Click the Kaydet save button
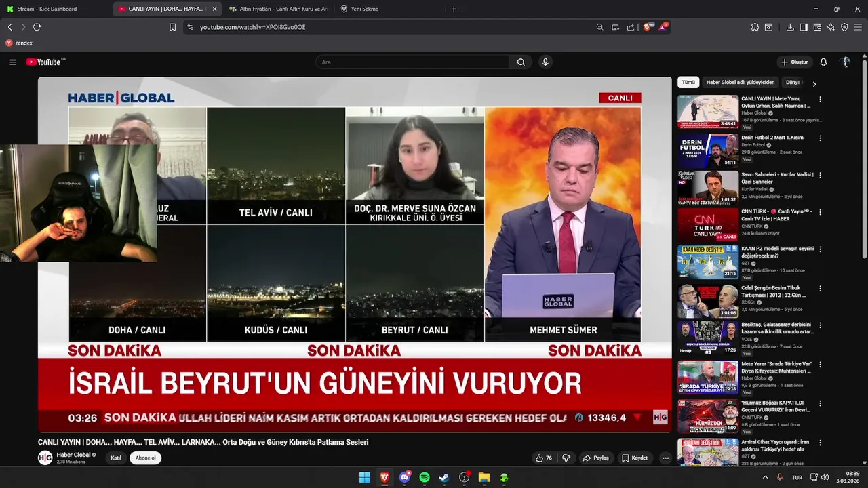Image resolution: width=868 pixels, height=488 pixels. pyautogui.click(x=635, y=457)
